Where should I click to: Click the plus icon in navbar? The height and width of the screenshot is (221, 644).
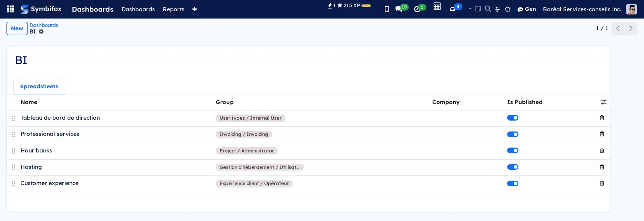(x=194, y=9)
